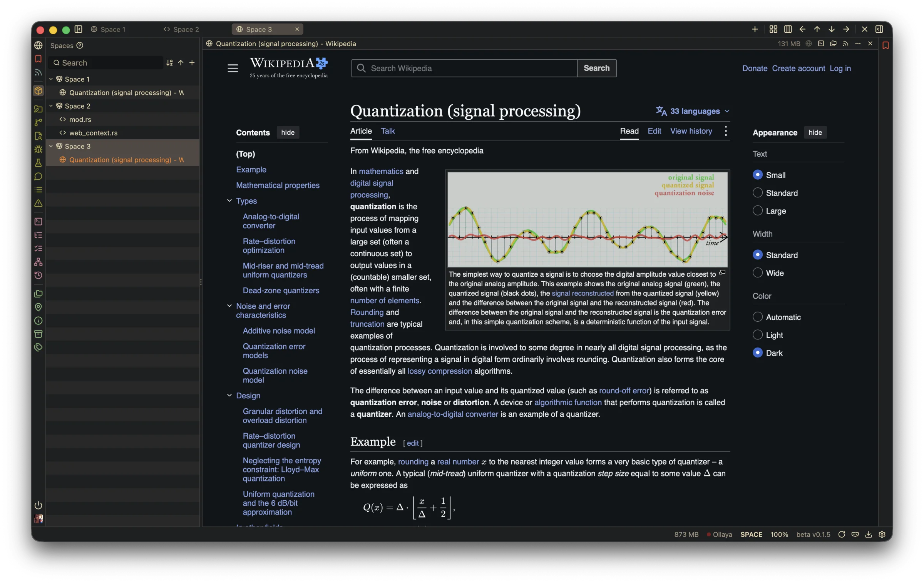Open the history clock icon in sidebar
The height and width of the screenshot is (583, 924).
click(x=38, y=275)
